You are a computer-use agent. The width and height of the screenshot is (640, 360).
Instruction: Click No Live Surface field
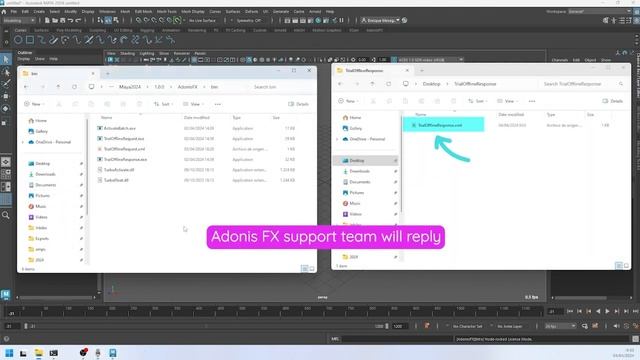pyautogui.click(x=202, y=20)
